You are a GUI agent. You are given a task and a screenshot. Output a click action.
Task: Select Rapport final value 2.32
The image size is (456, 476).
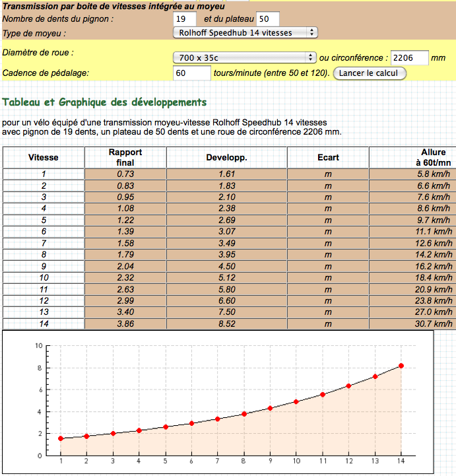click(x=125, y=278)
